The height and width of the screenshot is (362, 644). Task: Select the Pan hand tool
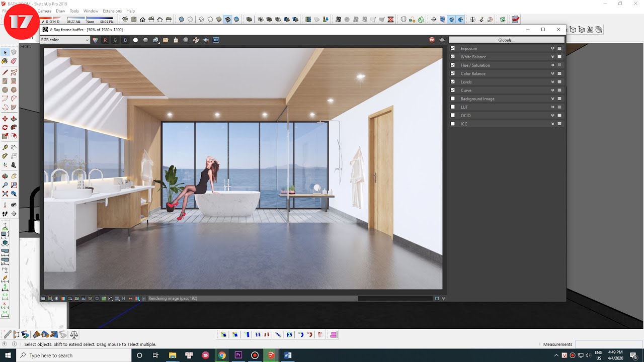(x=14, y=176)
